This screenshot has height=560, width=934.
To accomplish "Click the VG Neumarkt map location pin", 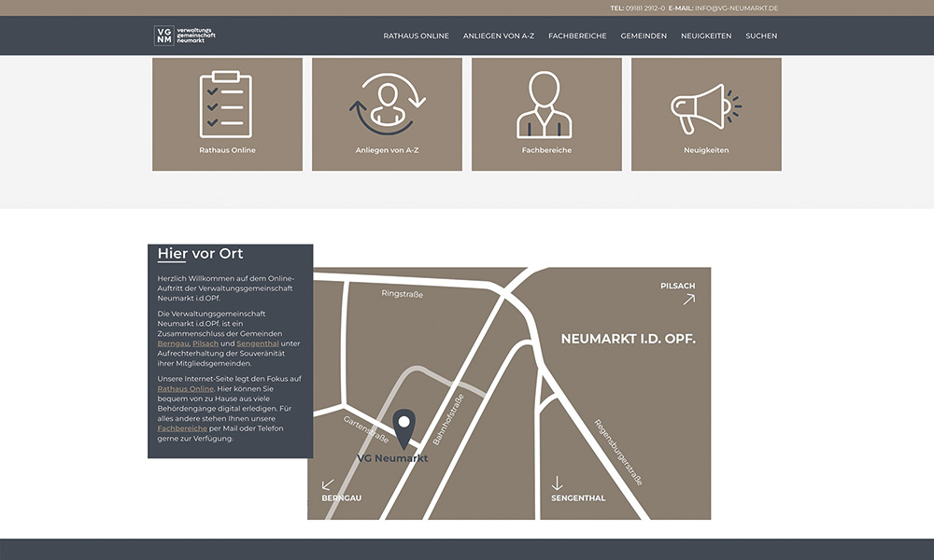I will tap(403, 428).
